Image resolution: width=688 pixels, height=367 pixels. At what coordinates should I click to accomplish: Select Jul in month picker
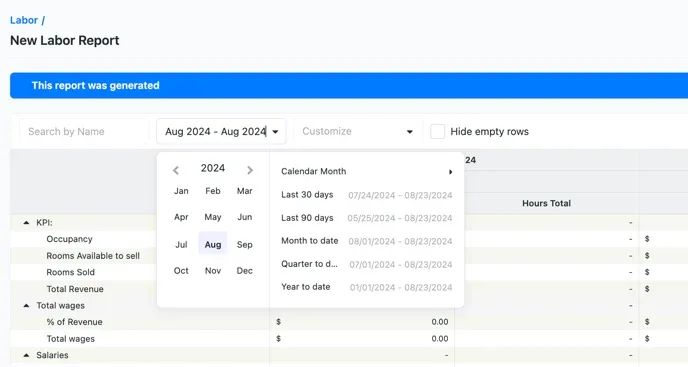point(181,245)
